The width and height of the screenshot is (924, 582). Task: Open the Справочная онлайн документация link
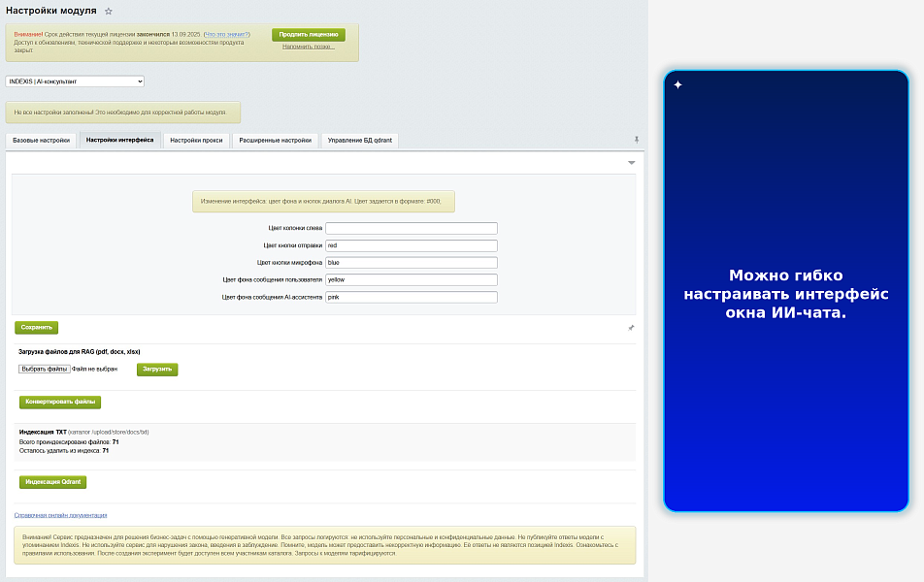click(x=61, y=515)
